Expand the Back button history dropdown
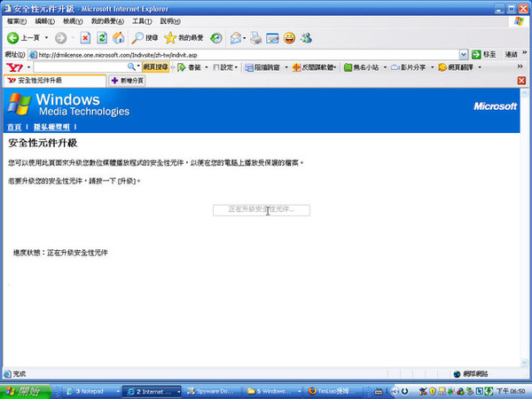The height and width of the screenshot is (399, 532). click(x=46, y=38)
